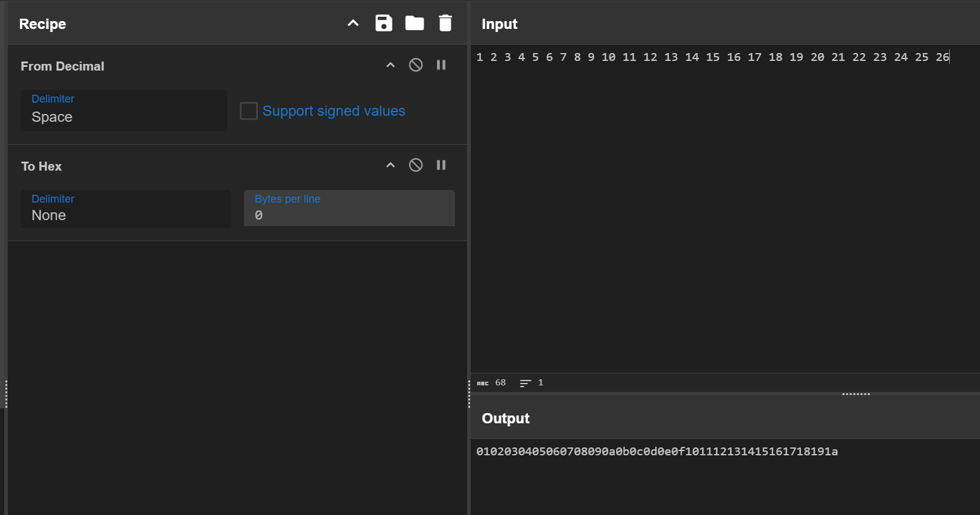Image resolution: width=980 pixels, height=515 pixels.
Task: Open the To Hex Delimiter dropdown
Action: coord(125,209)
